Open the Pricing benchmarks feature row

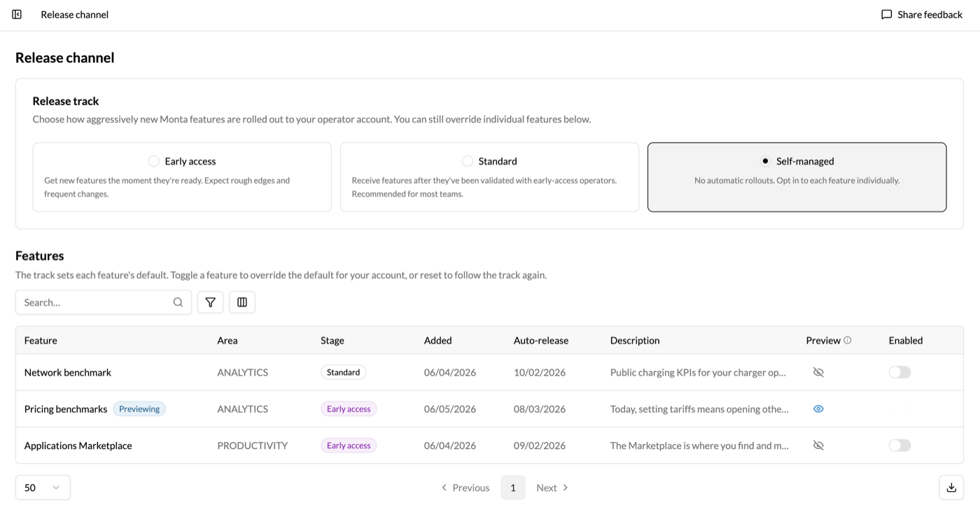pos(489,409)
